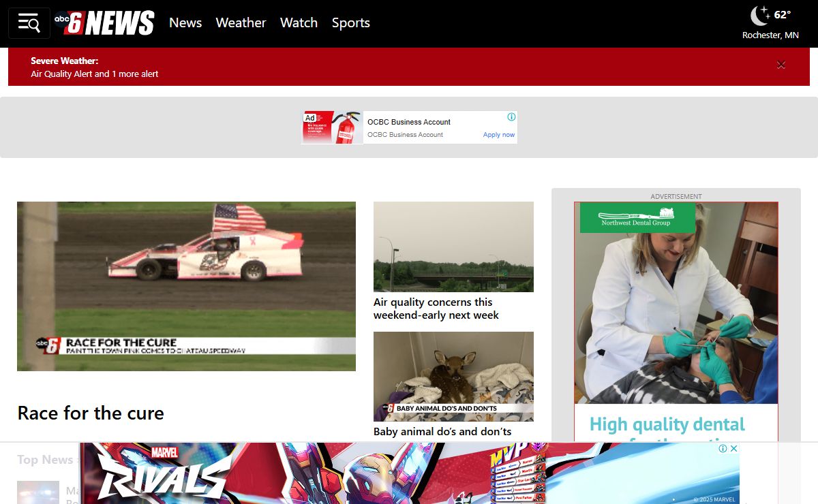Open hazy highway air quality thumbnail

pyautogui.click(x=453, y=247)
